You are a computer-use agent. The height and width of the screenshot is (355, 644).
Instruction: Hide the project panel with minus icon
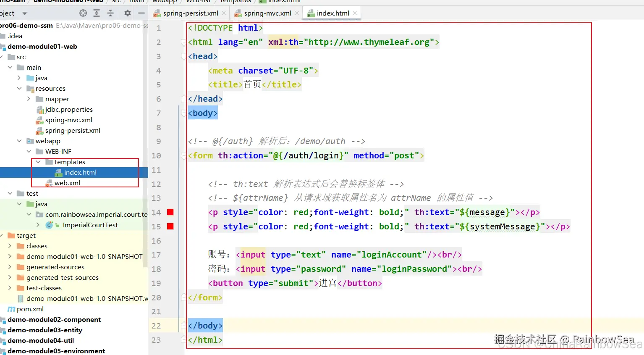coord(141,13)
